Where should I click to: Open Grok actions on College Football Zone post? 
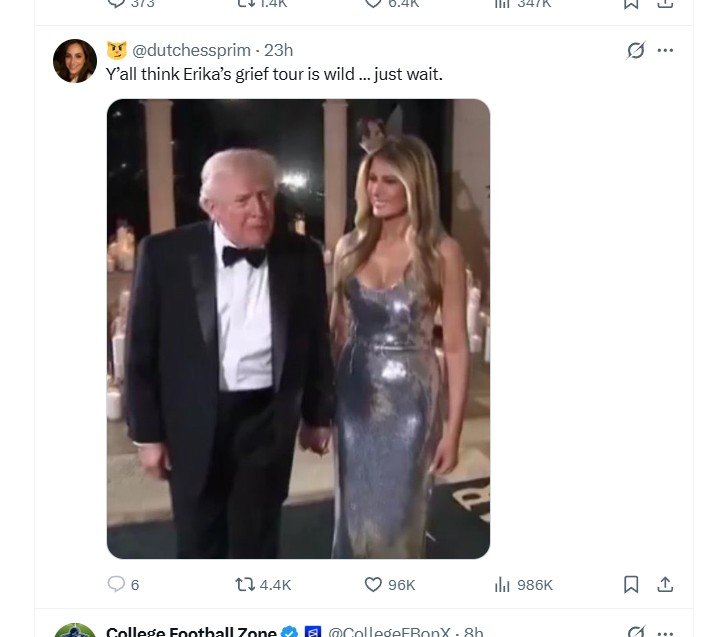coord(635,631)
